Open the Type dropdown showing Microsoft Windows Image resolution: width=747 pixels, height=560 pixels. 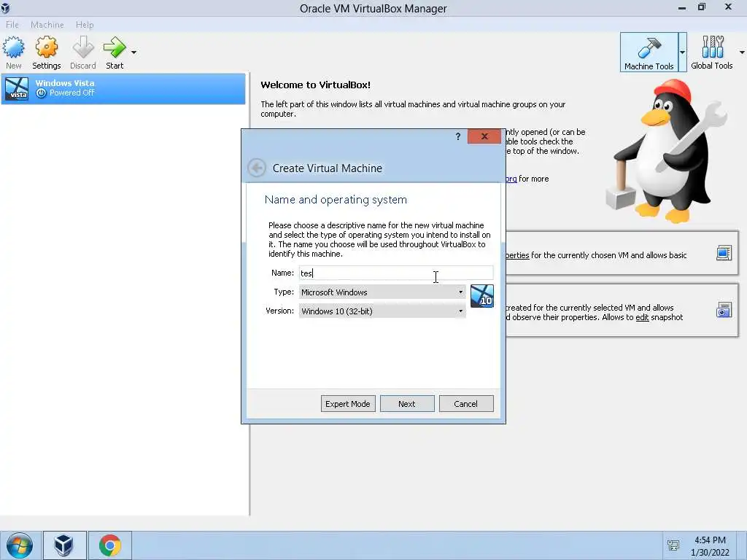382,292
